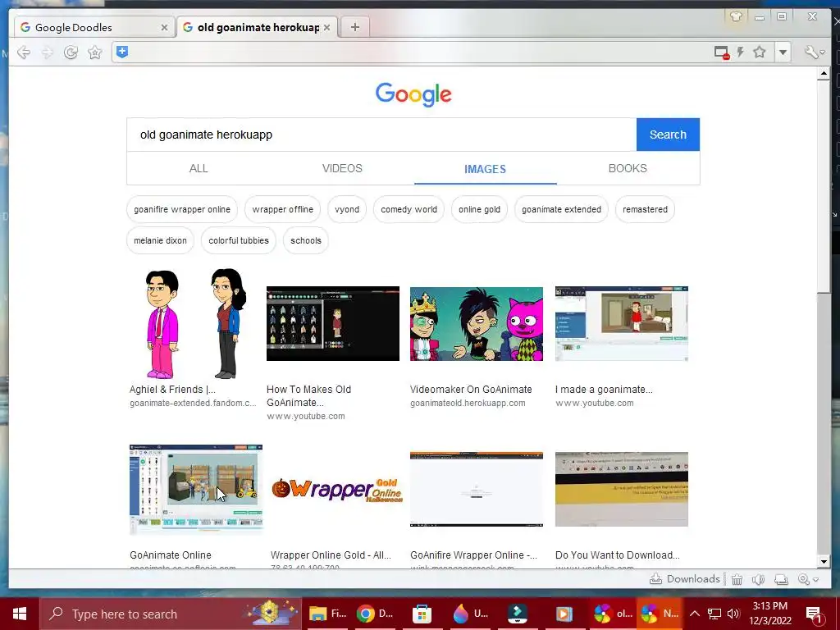Switch to the BOOKS results tab
Screen dimensions: 840x630
628,168
